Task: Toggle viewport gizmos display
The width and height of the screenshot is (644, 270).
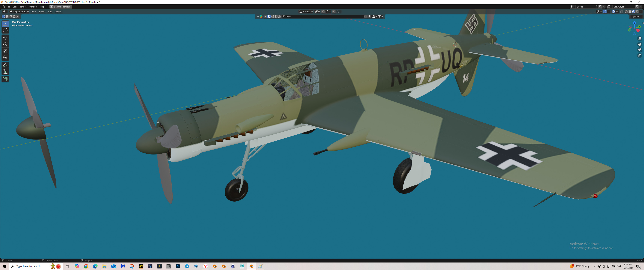Action: [605, 12]
